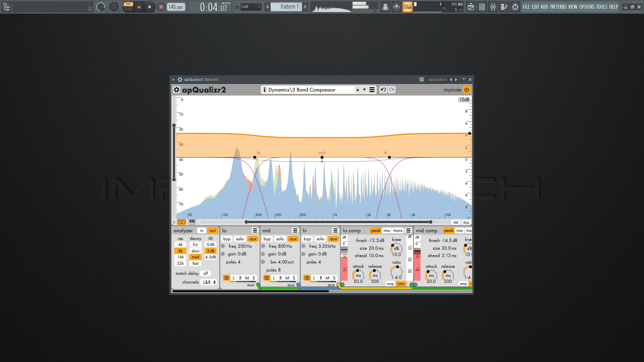Open mid band hamburger menu
Screen dimensions: 644x362
coord(295,231)
